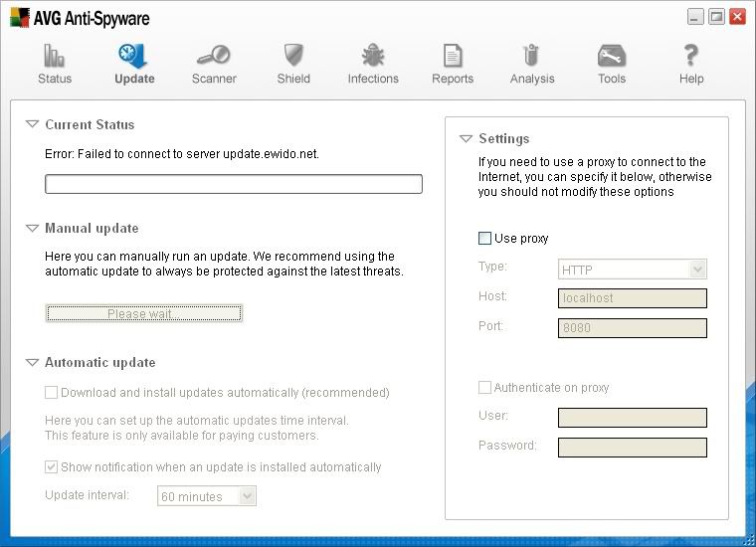The image size is (756, 547).
Task: Click the Reports tab label
Action: click(453, 79)
